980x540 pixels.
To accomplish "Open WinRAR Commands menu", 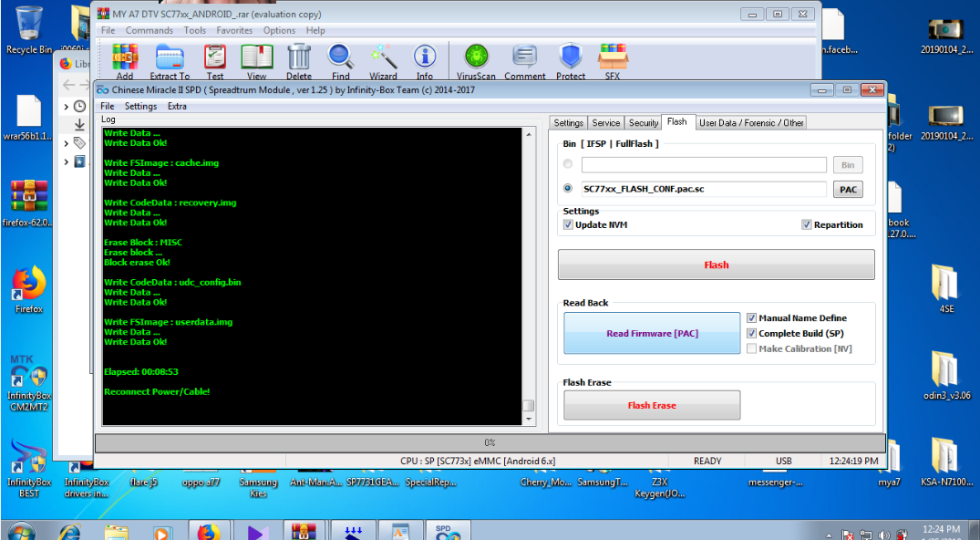I will [x=150, y=31].
